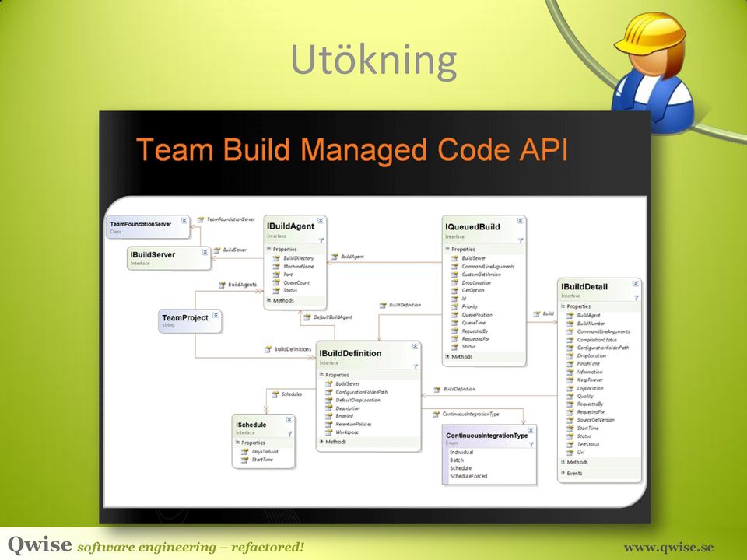The width and height of the screenshot is (747, 560).
Task: Click the property icon next to CompilationStatus
Action: point(570,340)
